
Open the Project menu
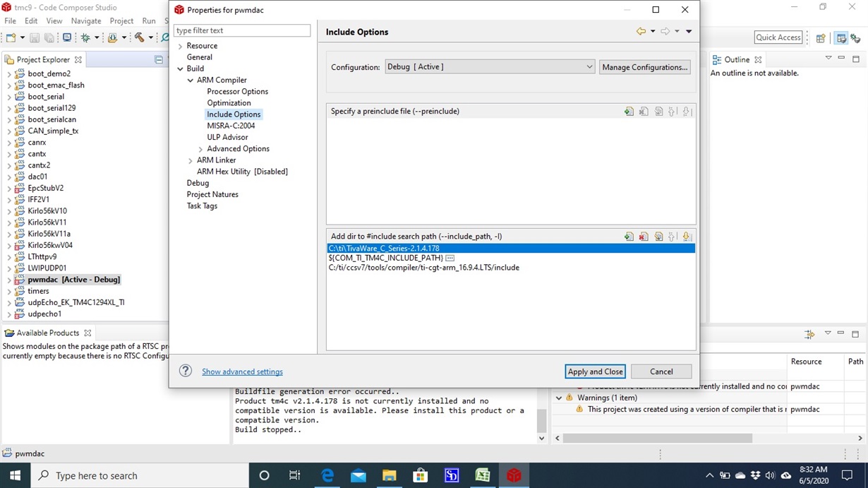tap(121, 21)
